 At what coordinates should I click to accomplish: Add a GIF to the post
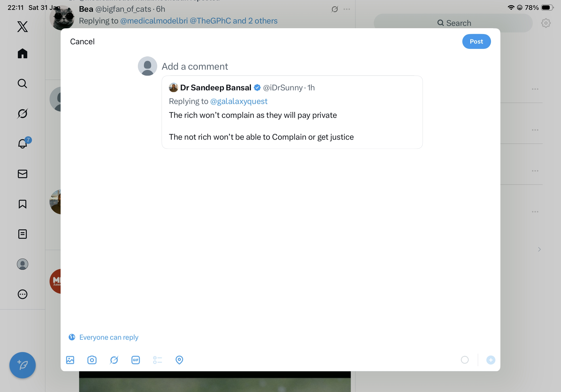pyautogui.click(x=136, y=360)
